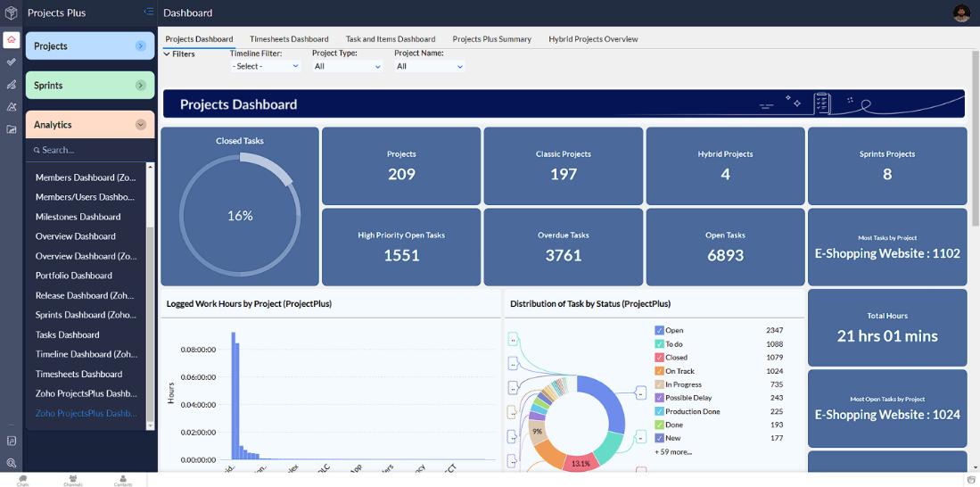Toggle the In Progress legend checkbox
Screen dimensions: 980x487
click(659, 384)
